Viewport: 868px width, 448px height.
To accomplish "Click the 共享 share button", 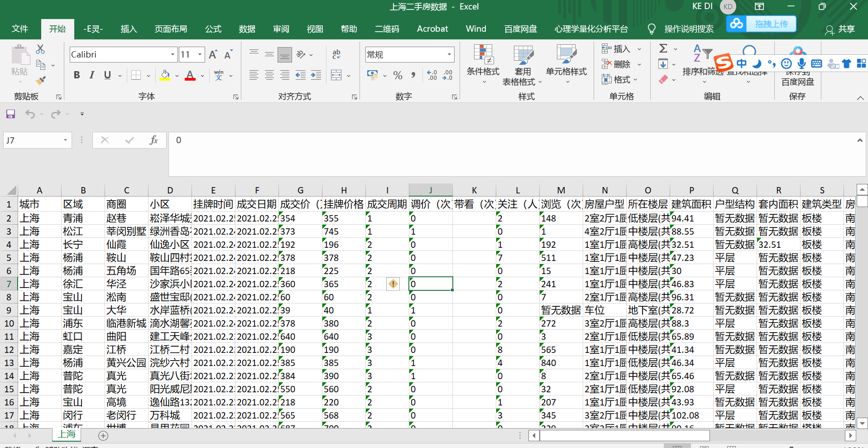I will 840,29.
